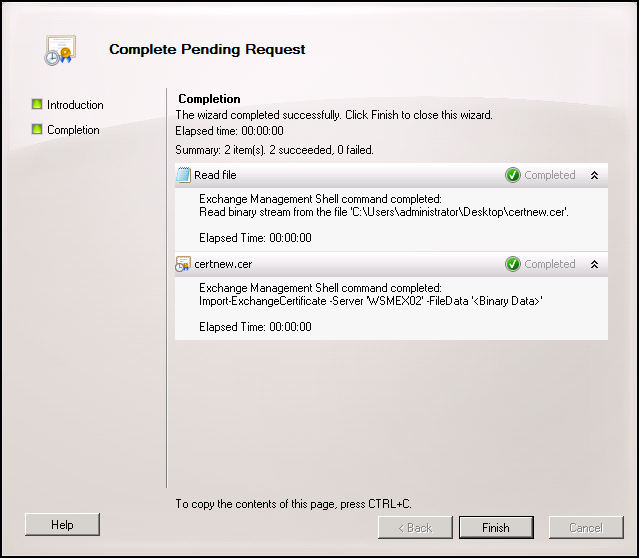Click the disabled Cancel button
This screenshot has width=639, height=558.
586,527
